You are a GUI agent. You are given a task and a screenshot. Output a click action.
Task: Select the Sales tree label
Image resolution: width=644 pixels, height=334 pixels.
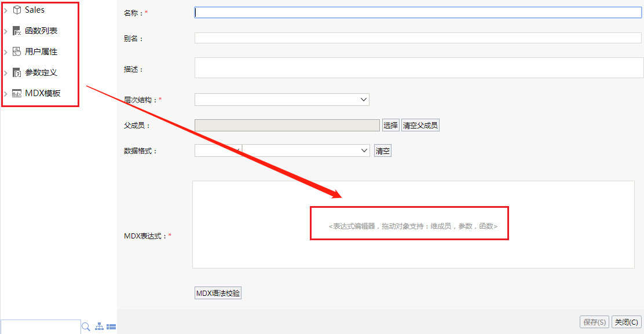35,10
